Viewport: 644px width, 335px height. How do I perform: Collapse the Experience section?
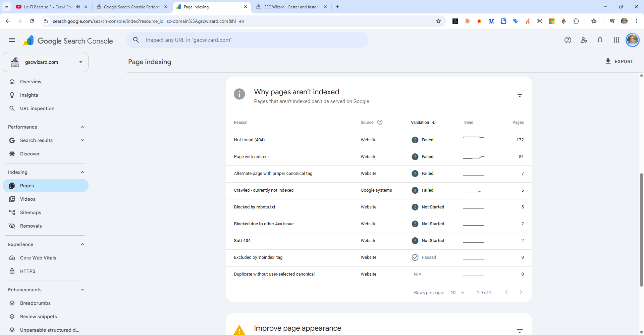(x=83, y=244)
